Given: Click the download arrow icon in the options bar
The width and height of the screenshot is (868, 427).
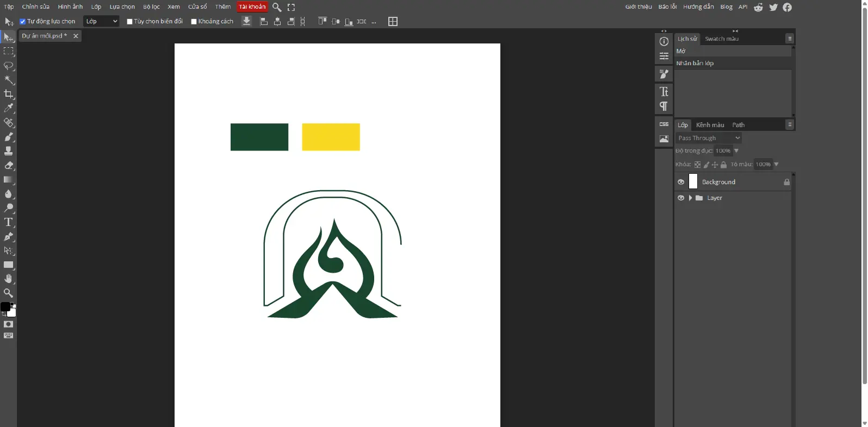Looking at the screenshot, I should pyautogui.click(x=246, y=21).
